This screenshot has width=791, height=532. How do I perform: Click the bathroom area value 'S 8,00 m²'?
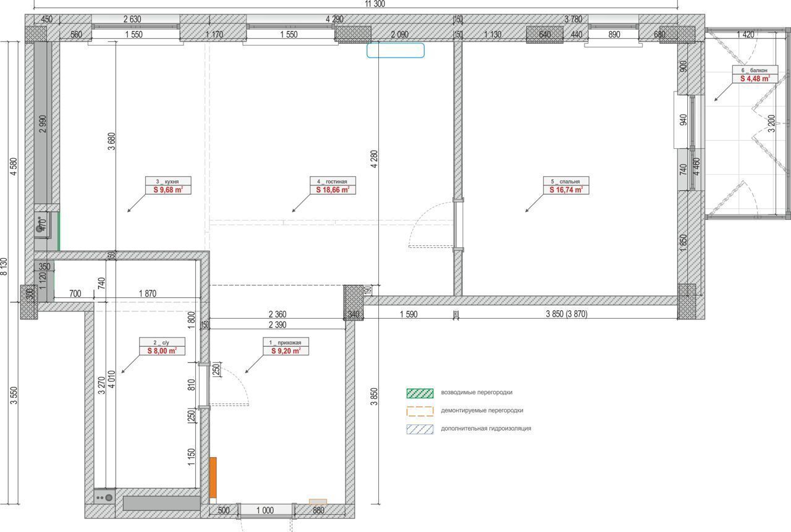[x=162, y=350]
